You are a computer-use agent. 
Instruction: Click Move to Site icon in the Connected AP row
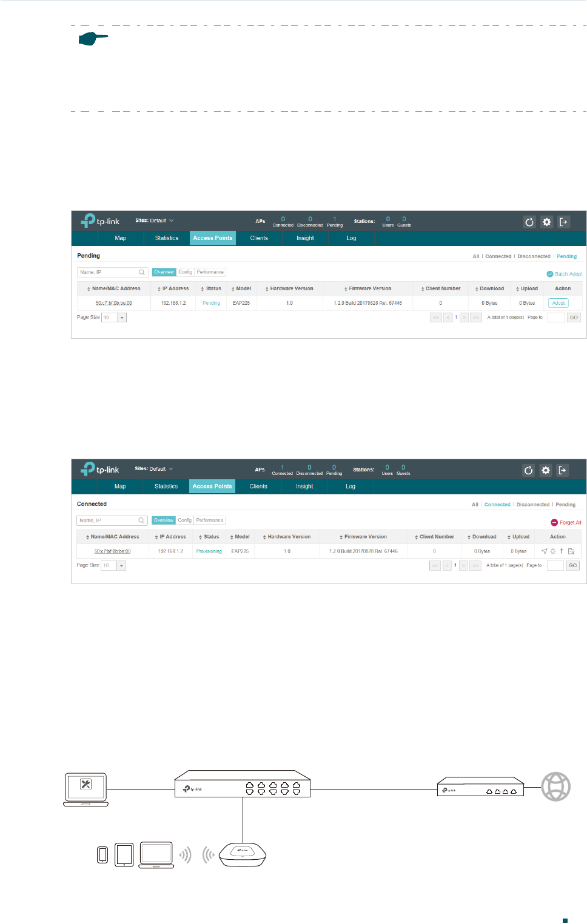tap(571, 551)
